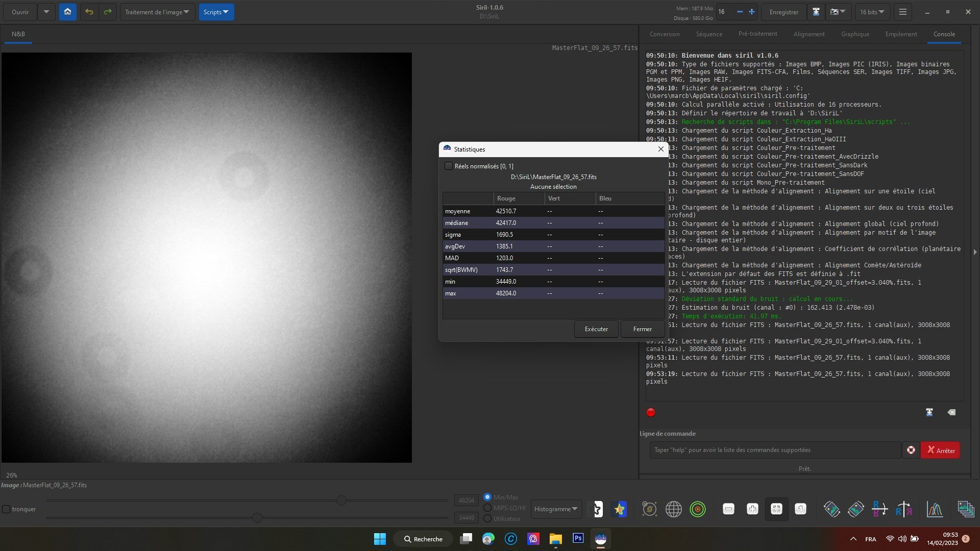Expand the arrow next to Ouvrir
This screenshot has height=551, width=980.
(x=46, y=12)
